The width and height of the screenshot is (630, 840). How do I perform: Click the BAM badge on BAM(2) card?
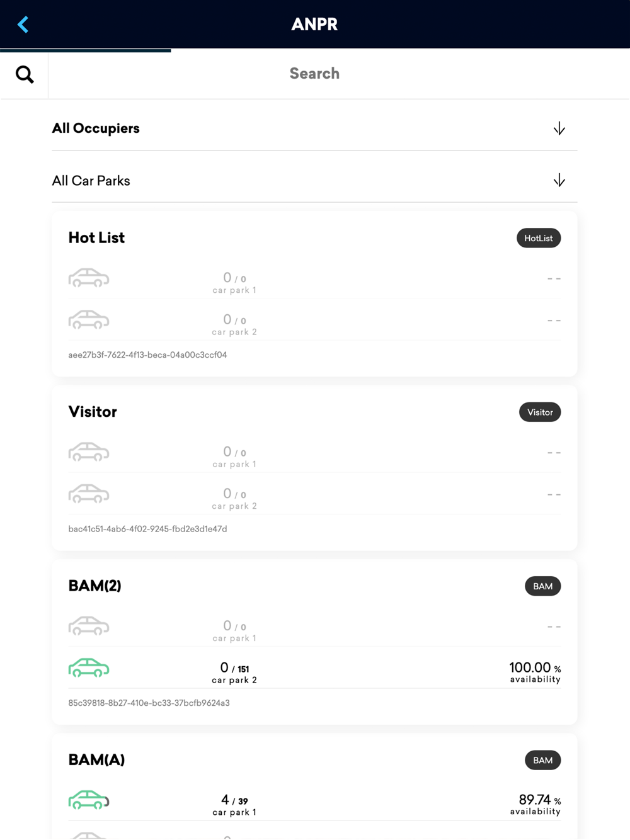(x=542, y=586)
